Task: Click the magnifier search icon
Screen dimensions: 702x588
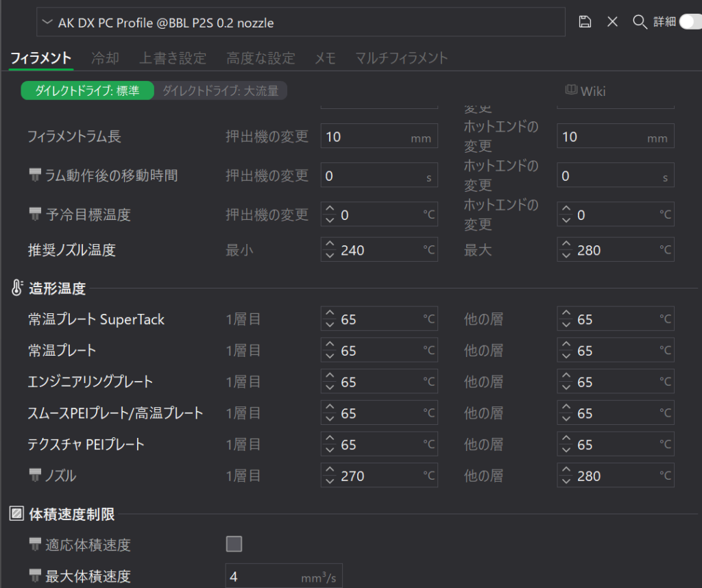Action: click(x=640, y=22)
